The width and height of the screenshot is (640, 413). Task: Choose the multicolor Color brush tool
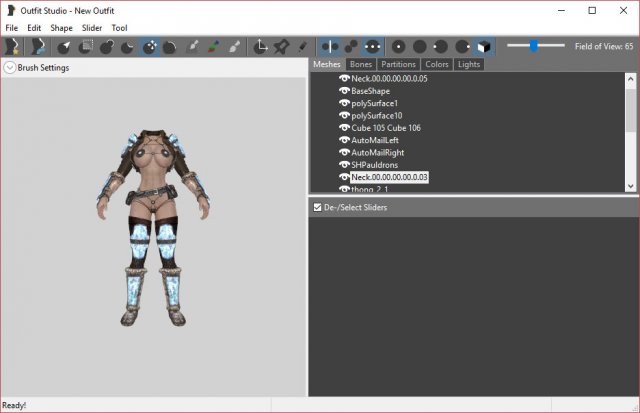(213, 46)
